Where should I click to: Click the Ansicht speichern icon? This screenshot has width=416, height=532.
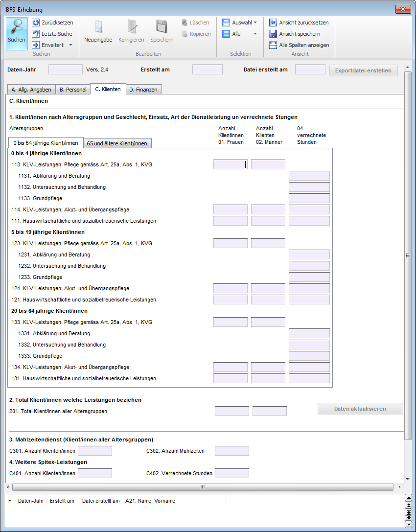click(273, 34)
